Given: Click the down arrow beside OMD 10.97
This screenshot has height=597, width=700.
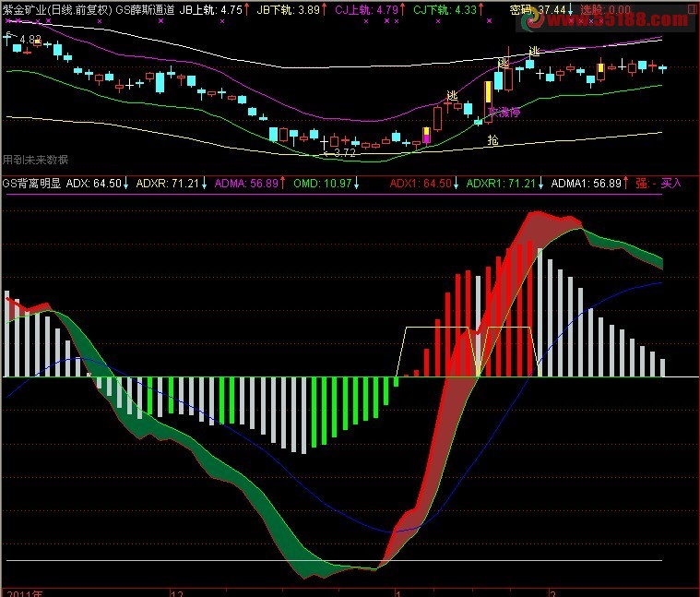Looking at the screenshot, I should [x=356, y=183].
